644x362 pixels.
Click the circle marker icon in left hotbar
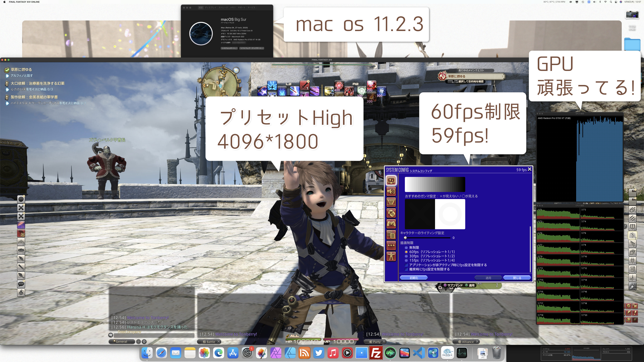[x=21, y=199]
